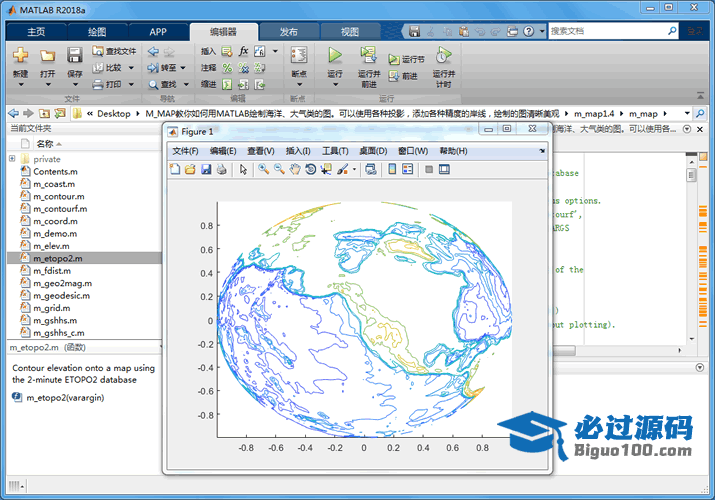
Task: Click the Save icon in the editor ribbon
Action: click(74, 56)
